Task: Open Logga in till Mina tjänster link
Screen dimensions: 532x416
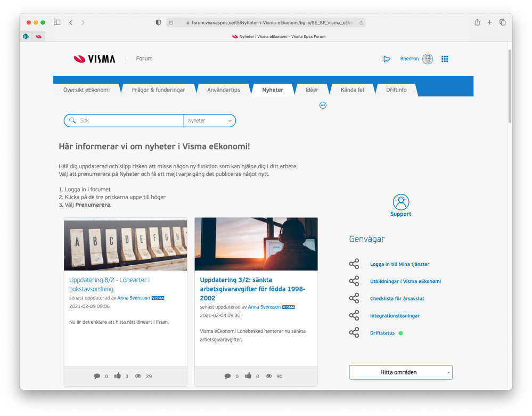Action: click(x=399, y=264)
